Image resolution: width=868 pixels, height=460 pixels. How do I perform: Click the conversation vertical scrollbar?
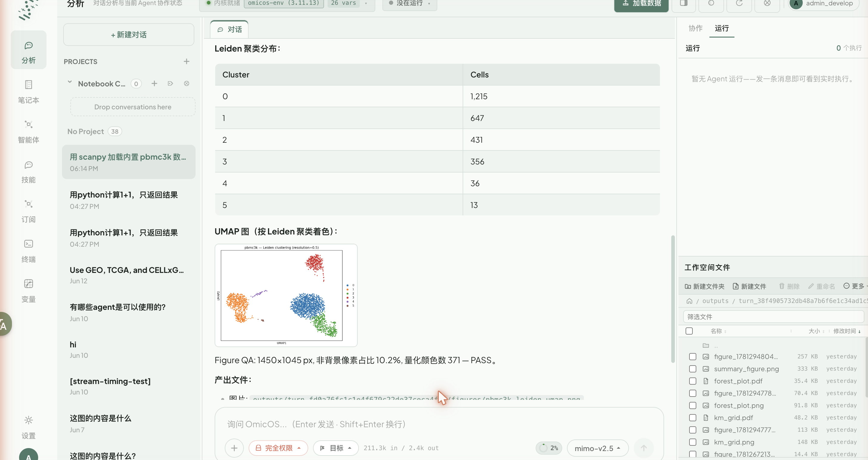[672, 299]
